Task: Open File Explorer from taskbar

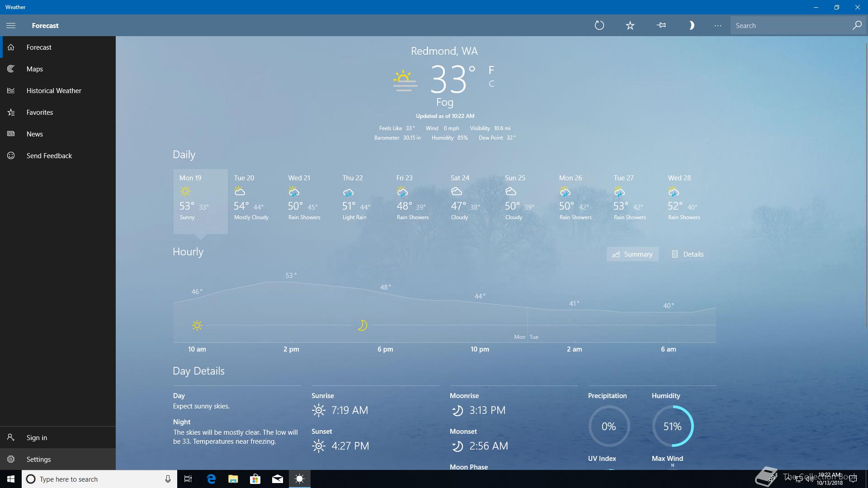Action: point(233,479)
